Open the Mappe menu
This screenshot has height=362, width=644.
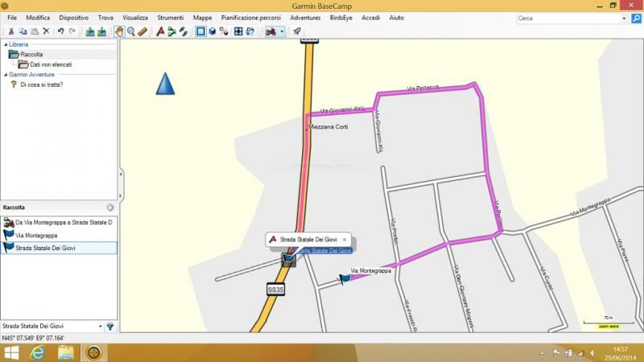tap(203, 18)
